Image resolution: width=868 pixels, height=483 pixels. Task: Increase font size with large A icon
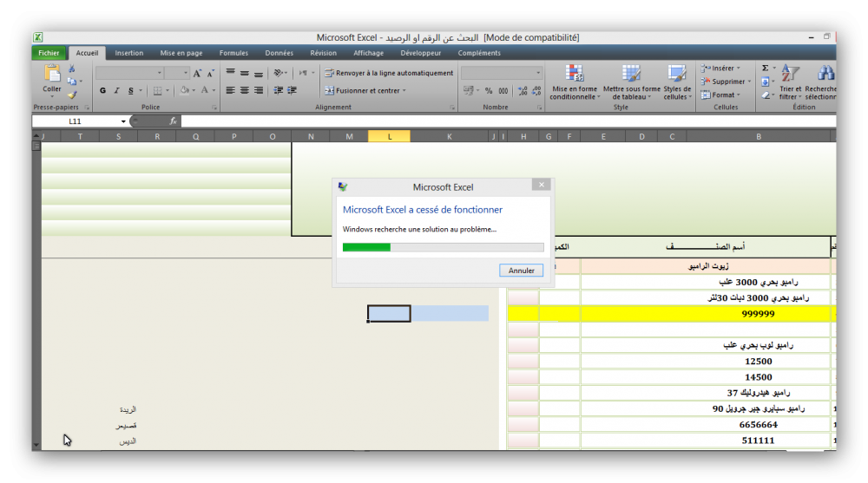tap(197, 73)
